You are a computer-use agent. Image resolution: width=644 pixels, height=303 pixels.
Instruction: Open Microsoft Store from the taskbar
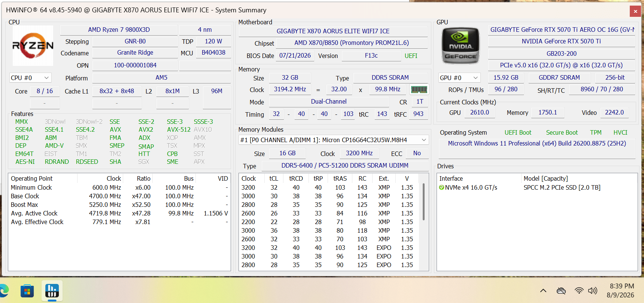pyautogui.click(x=27, y=291)
